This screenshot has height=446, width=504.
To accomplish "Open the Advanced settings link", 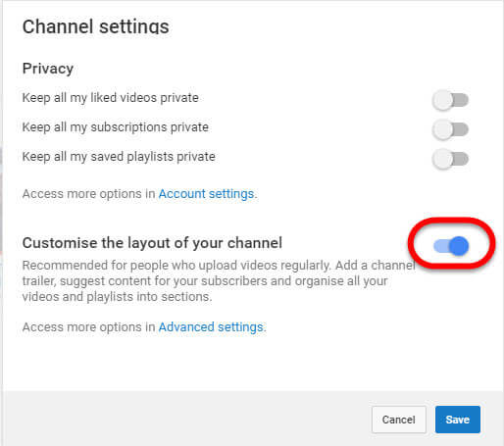I will point(211,326).
